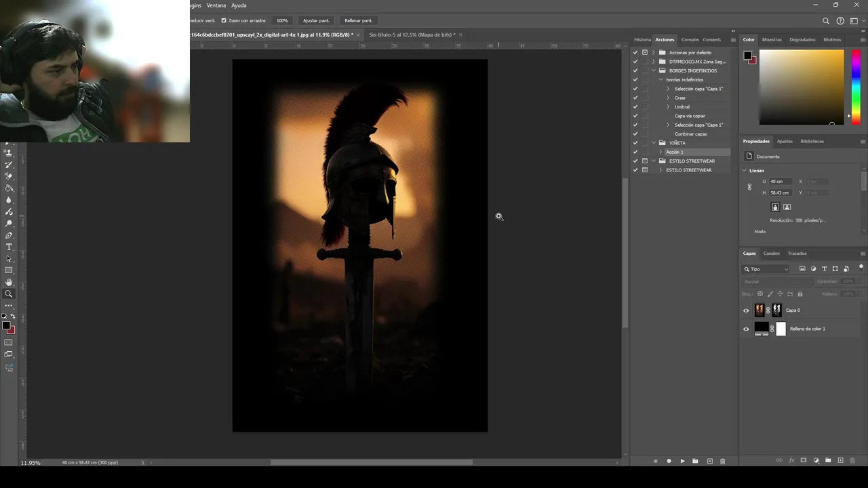Select the Eraser tool
Viewport: 868px width, 488px height.
9,176
